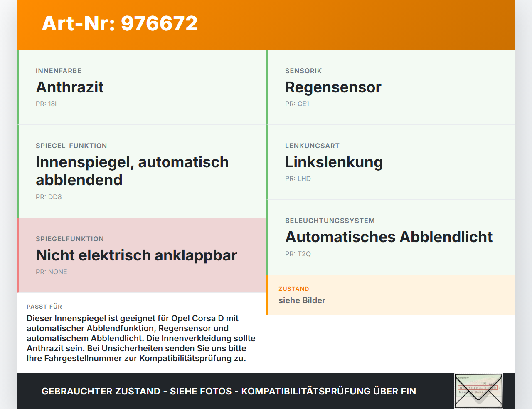532x409 pixels.
Task: Open the ZUSTAND entry reading 'siehe Bilder'
Action: [302, 300]
